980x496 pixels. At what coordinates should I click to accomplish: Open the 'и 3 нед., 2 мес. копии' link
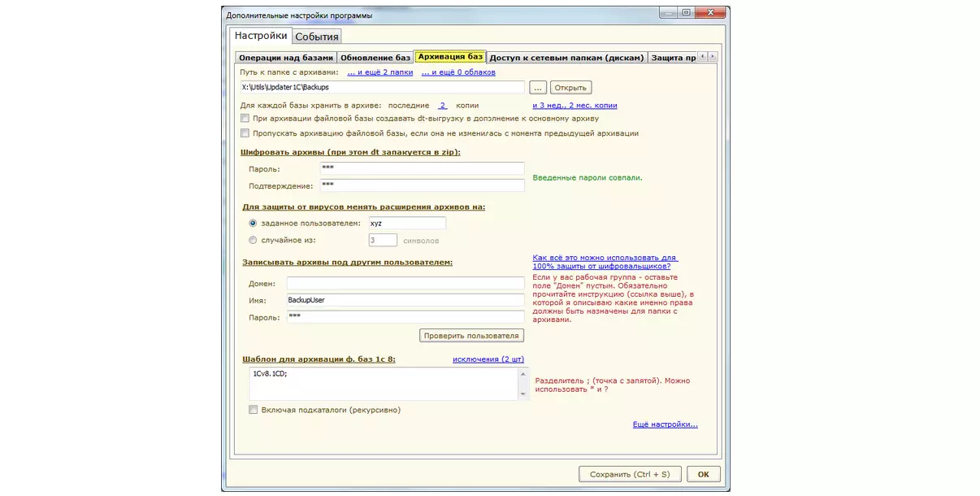coord(575,106)
